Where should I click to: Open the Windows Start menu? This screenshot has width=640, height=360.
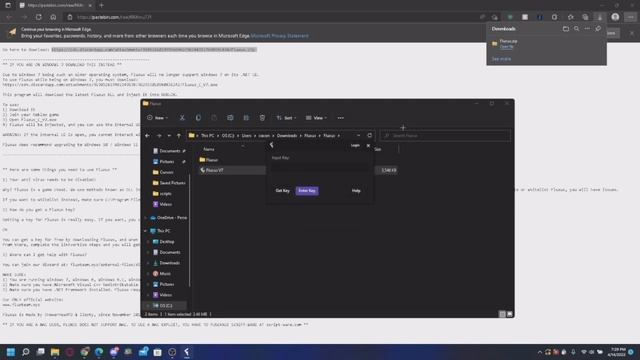tap(11, 352)
